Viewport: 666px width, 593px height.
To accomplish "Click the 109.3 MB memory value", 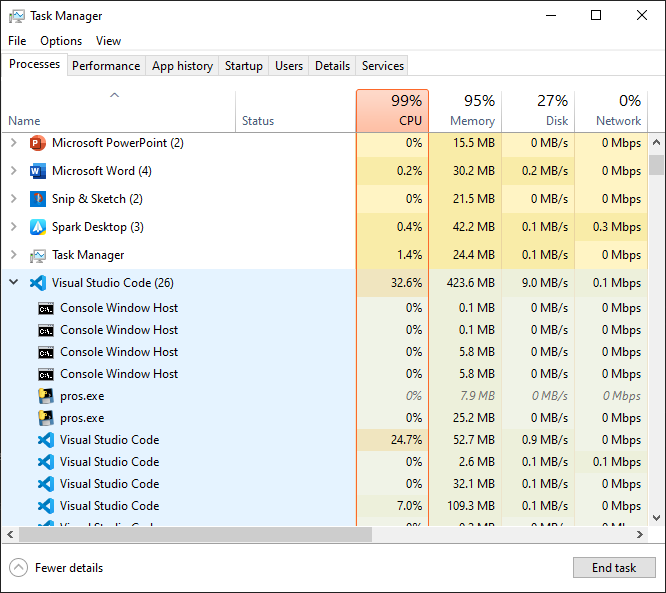I will pyautogui.click(x=471, y=506).
